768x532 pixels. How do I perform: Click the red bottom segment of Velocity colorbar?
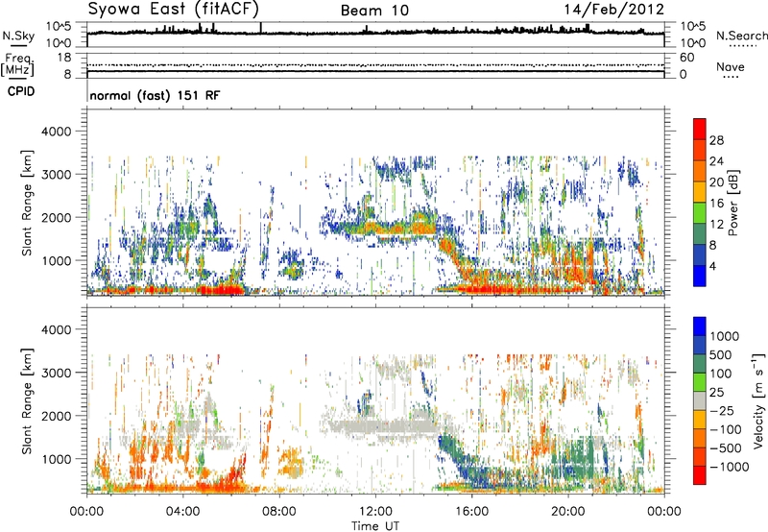[700, 475]
